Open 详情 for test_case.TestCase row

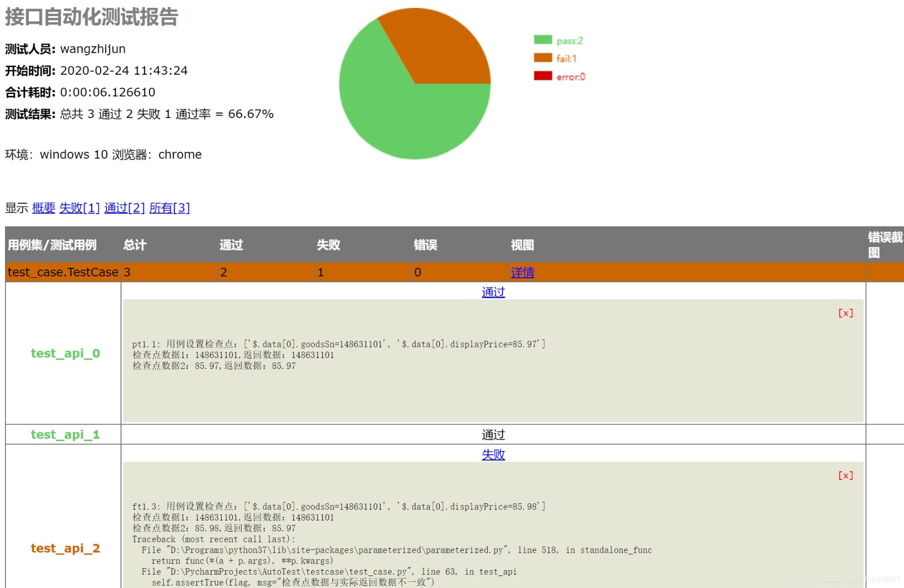pyautogui.click(x=521, y=272)
